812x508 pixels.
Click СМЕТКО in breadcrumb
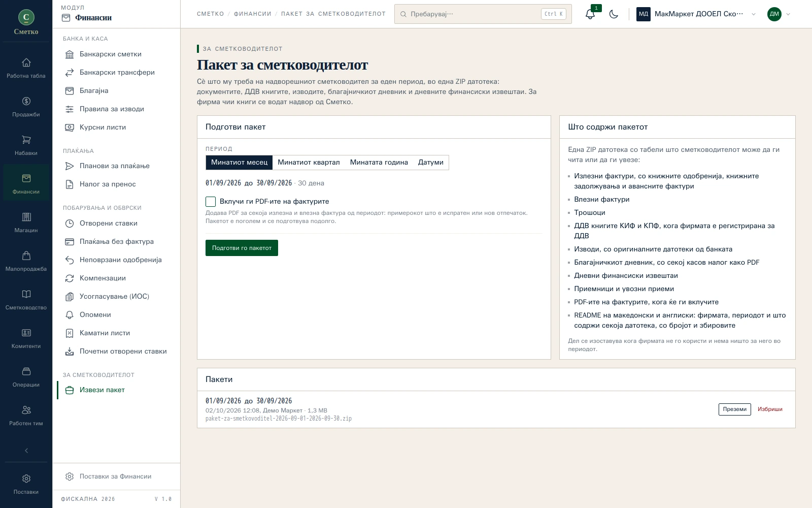pos(210,14)
